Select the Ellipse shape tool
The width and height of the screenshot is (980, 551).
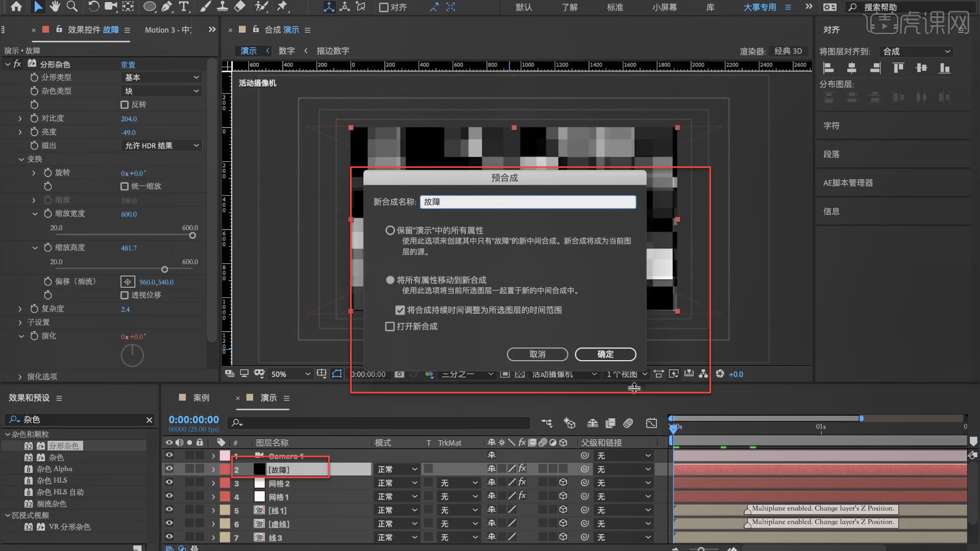coord(150,7)
